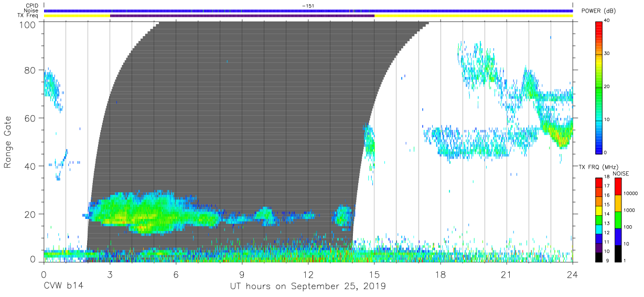Click x-axis tick label '3'

pos(110,274)
